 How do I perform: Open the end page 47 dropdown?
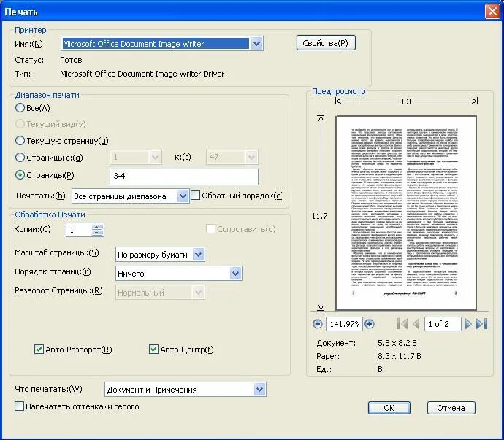tap(251, 157)
